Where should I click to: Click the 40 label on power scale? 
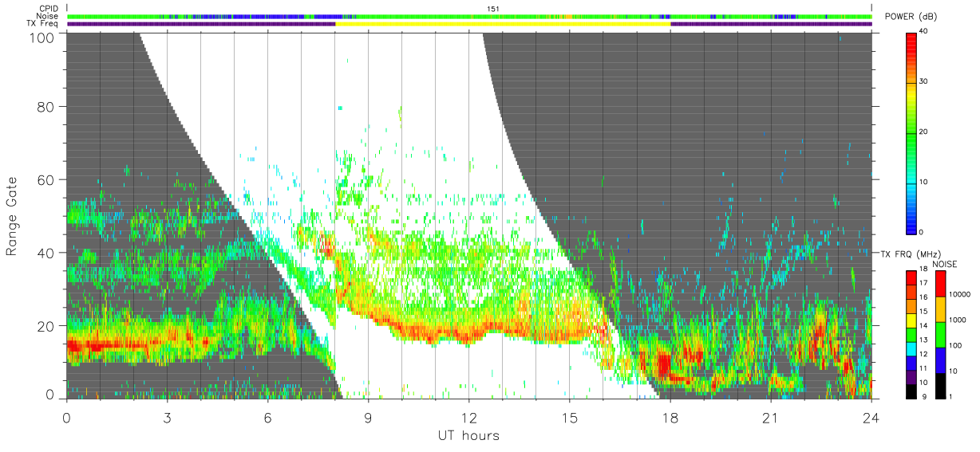coord(924,32)
